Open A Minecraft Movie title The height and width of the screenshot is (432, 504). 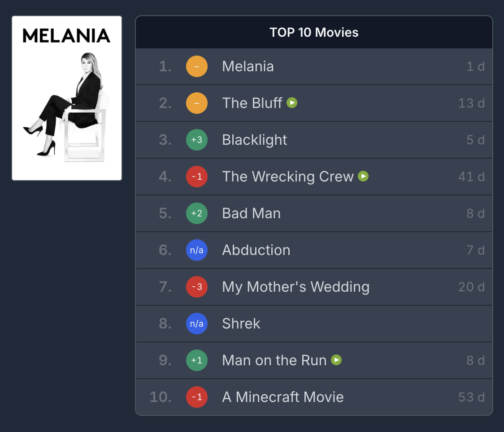coord(283,397)
